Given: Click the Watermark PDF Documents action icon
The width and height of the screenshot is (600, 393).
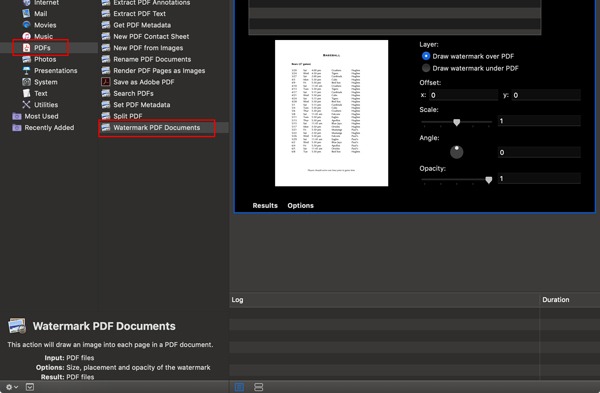Looking at the screenshot, I should pos(106,127).
